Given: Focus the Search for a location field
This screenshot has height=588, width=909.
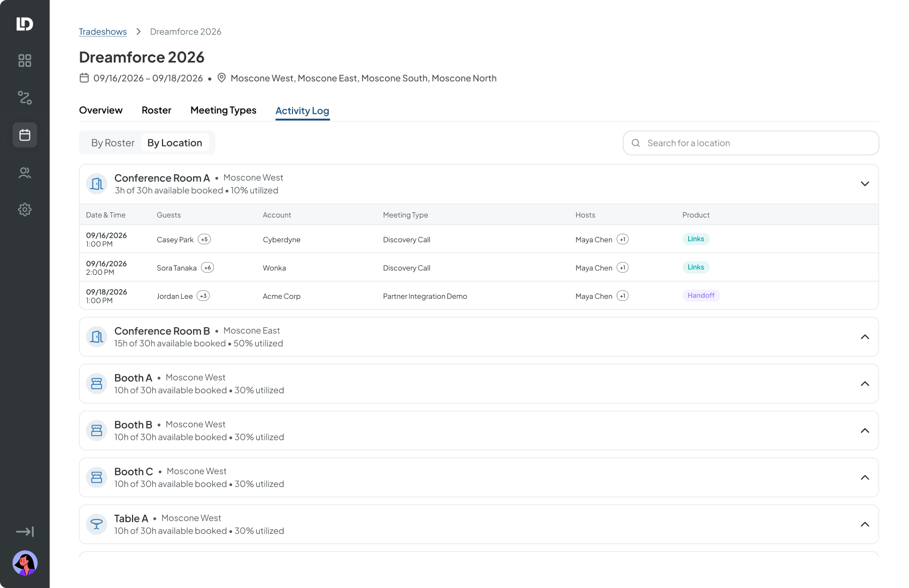Looking at the screenshot, I should 751,143.
